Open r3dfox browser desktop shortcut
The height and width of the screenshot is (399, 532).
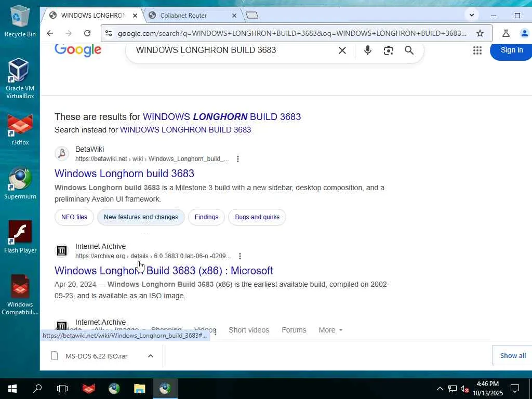(20, 129)
